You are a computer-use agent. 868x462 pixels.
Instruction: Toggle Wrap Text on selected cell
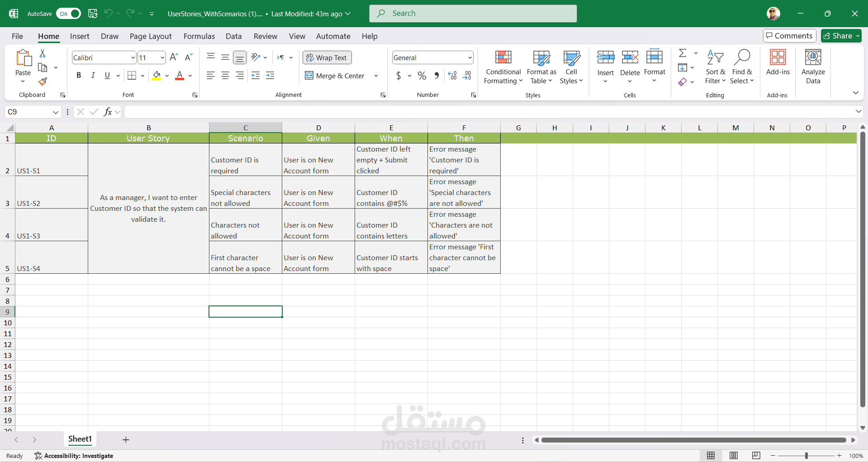pyautogui.click(x=327, y=57)
